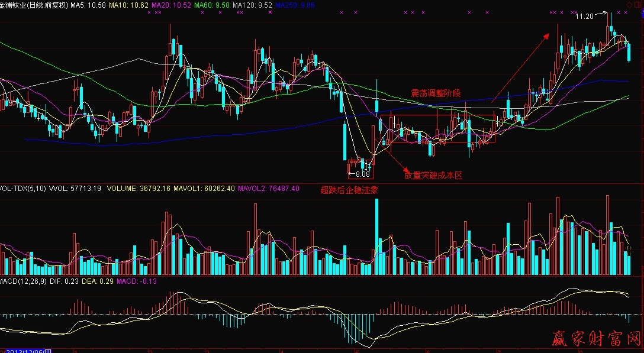Viewport: 644px width, 353px height.
Task: Select the 震荡调整阶段 annotation text
Action: click(436, 93)
